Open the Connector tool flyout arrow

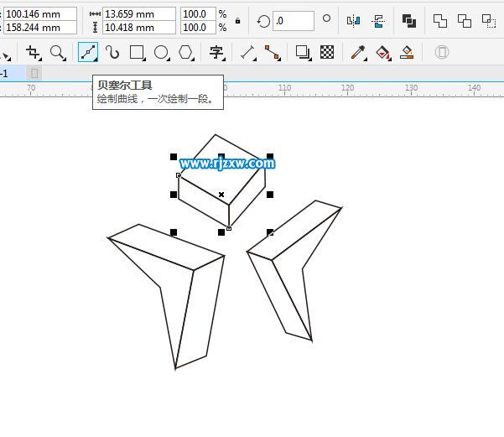279,59
